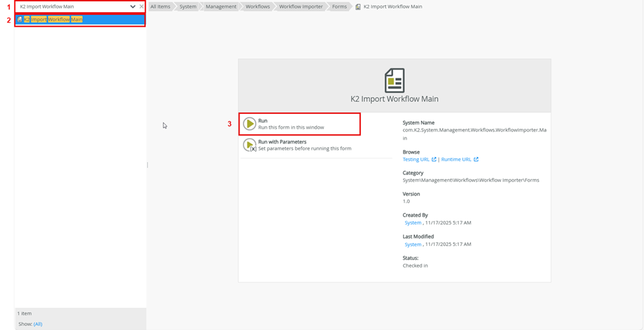The height and width of the screenshot is (330, 644).
Task: Navigate to System breadcrumb
Action: (x=188, y=7)
